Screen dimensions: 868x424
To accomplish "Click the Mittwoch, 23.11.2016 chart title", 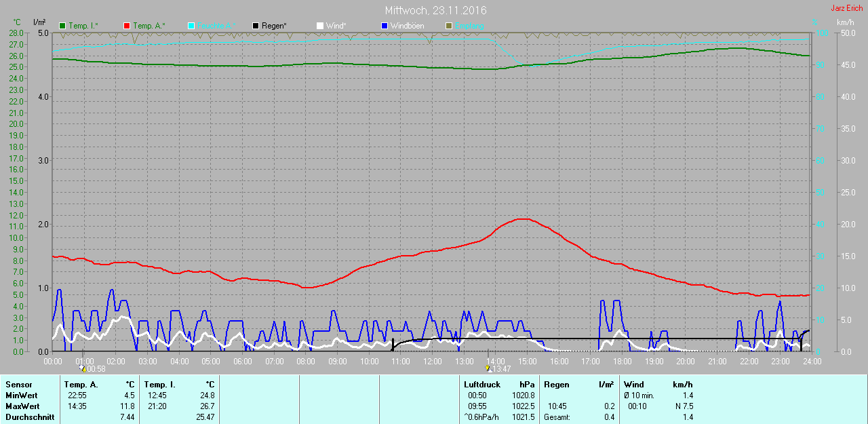I will 435,11.
